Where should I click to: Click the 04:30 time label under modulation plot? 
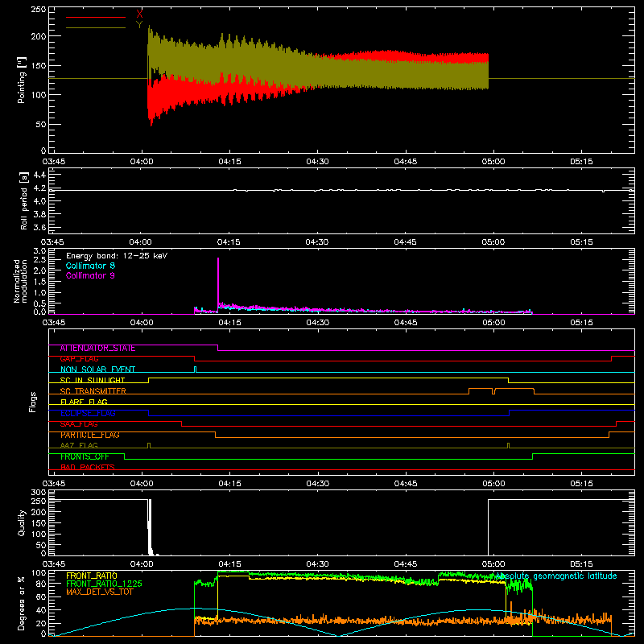pos(317,323)
